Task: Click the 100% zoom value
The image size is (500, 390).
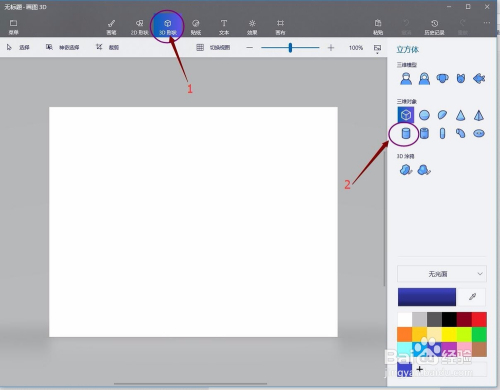Action: pyautogui.click(x=356, y=48)
